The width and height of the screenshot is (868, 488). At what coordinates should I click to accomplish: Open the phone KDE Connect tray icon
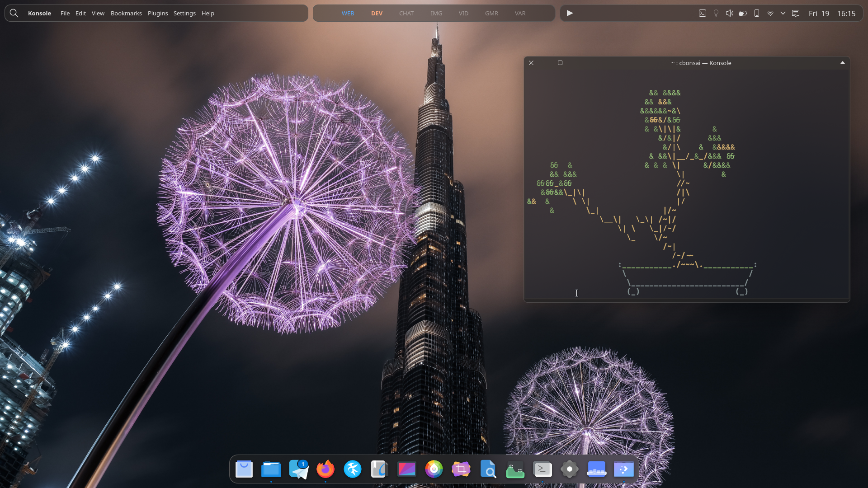click(756, 13)
